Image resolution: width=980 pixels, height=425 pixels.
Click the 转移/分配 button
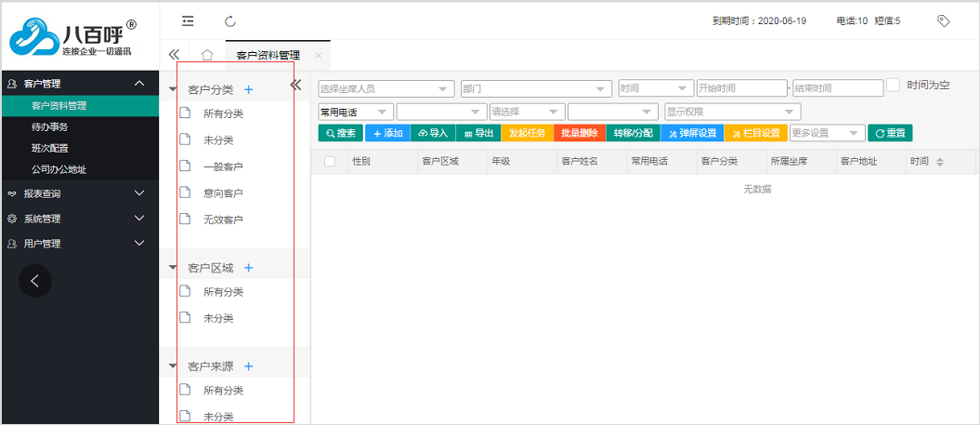(634, 133)
